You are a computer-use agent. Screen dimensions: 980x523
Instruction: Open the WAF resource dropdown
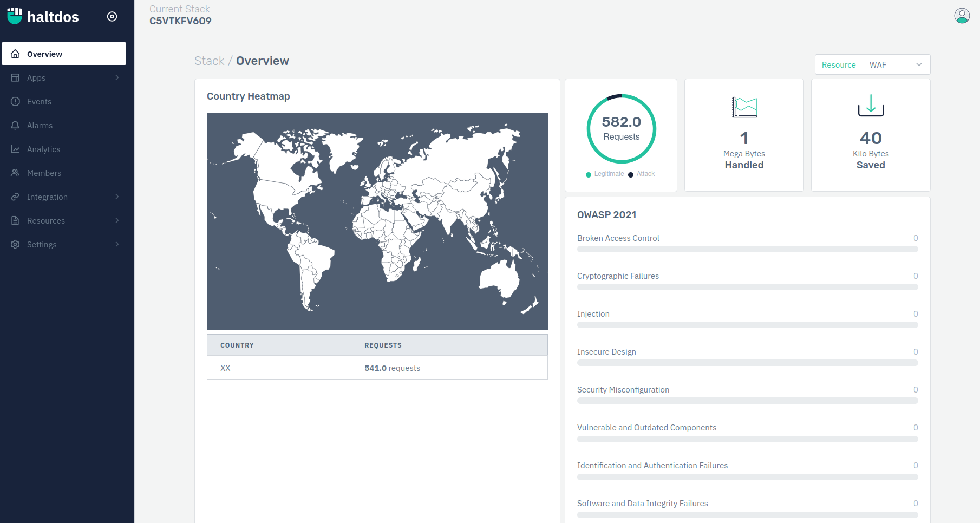tap(896, 64)
